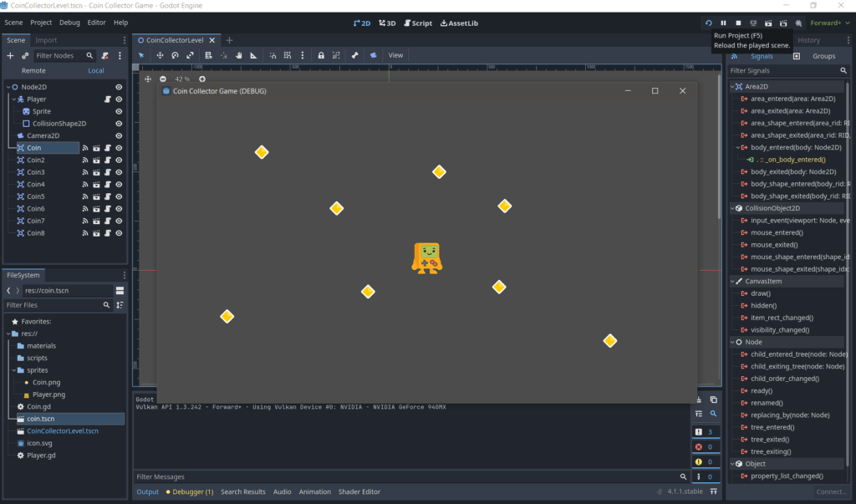Image resolution: width=856 pixels, height=504 pixels.
Task: Toggle error messages filter in Output
Action: 704,446
